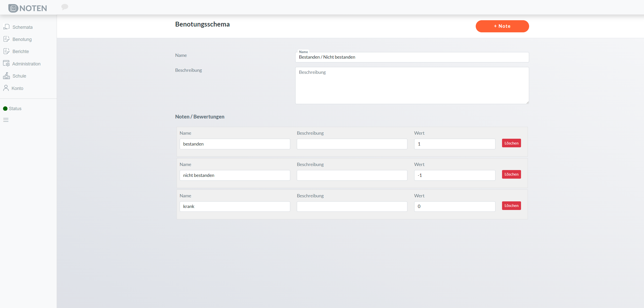Open the chat bubble icon in header
The width and height of the screenshot is (644, 308).
point(65,7)
